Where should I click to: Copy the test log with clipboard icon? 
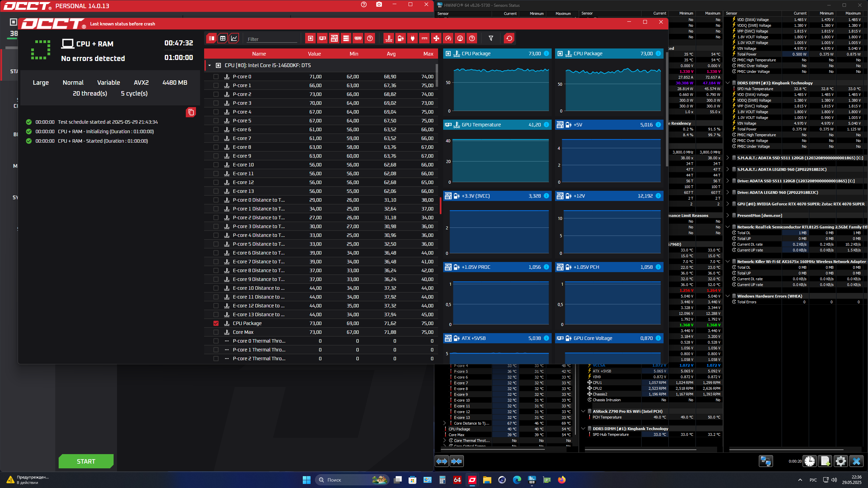pyautogui.click(x=191, y=112)
